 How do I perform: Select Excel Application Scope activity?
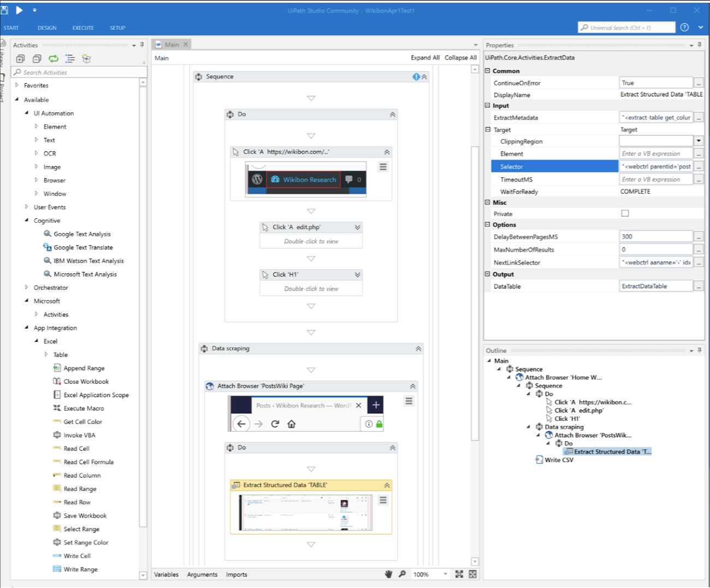96,395
